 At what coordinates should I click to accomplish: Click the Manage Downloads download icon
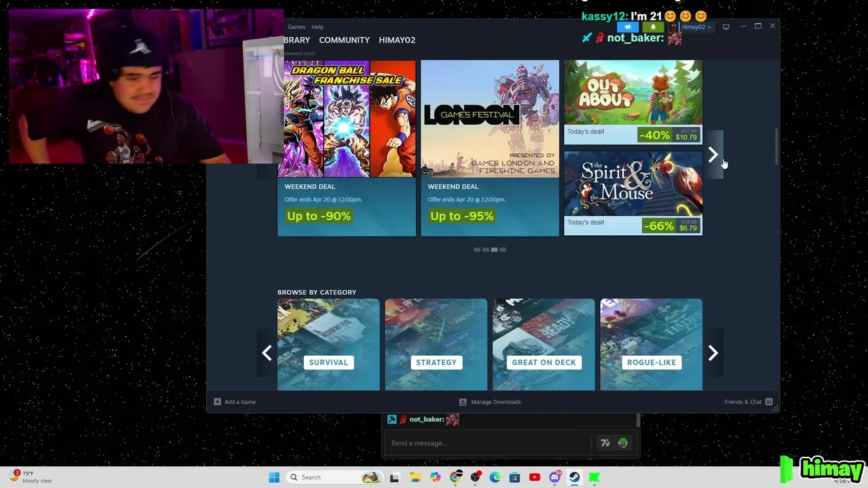coord(463,402)
